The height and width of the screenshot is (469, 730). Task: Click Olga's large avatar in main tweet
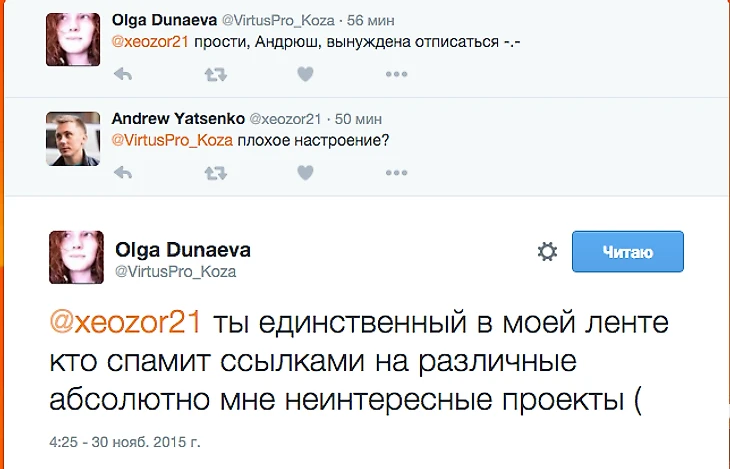pyautogui.click(x=77, y=257)
